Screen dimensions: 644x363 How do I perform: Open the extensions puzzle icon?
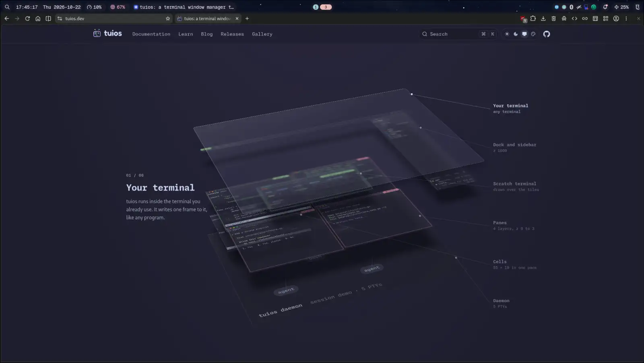click(533, 19)
